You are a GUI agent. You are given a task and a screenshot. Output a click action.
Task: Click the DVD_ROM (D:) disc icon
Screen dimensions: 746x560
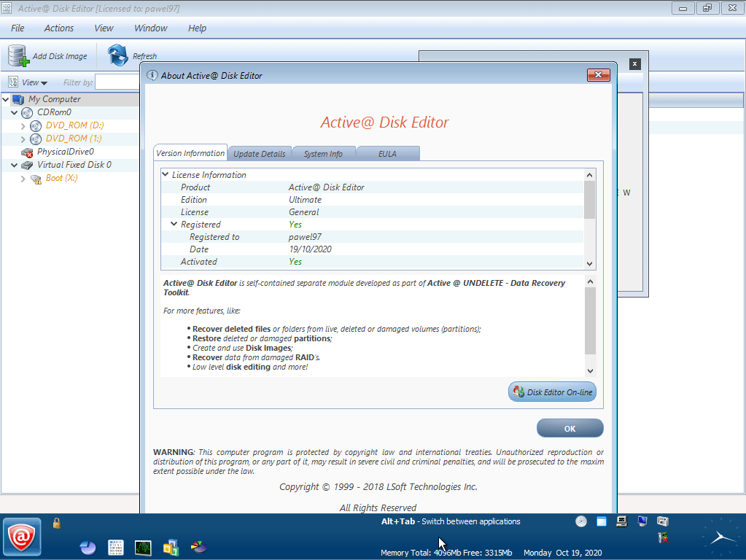pyautogui.click(x=36, y=125)
